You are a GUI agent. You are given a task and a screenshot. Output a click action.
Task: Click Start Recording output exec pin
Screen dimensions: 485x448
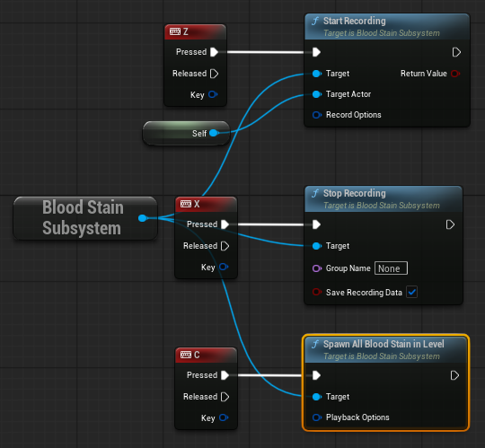[x=456, y=52]
